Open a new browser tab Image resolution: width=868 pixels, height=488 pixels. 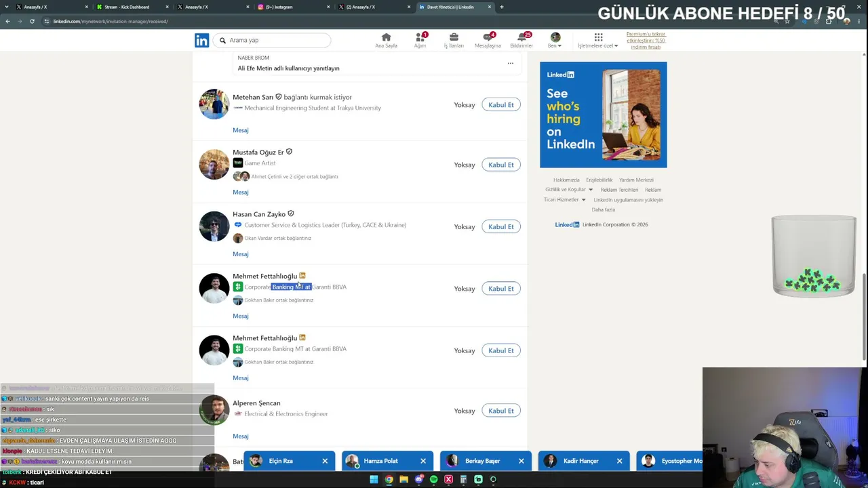click(502, 7)
